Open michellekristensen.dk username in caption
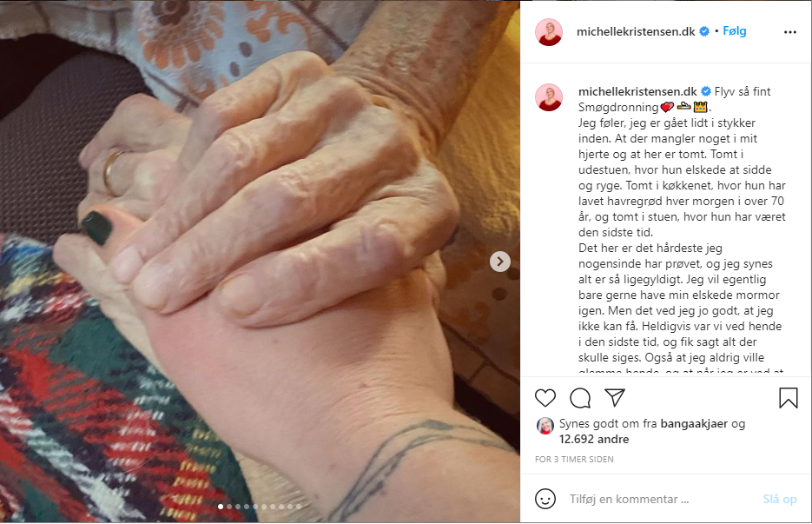 (x=637, y=92)
